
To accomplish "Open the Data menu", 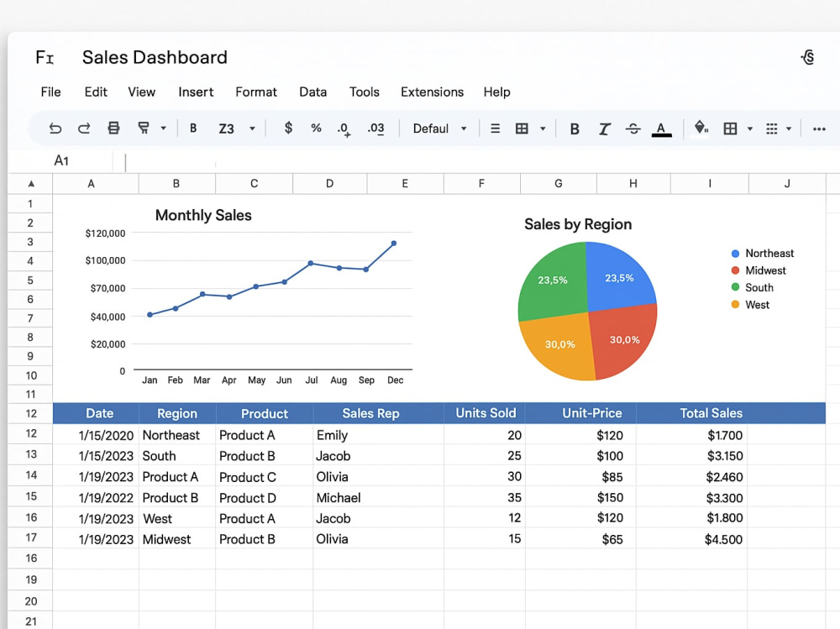I will pos(312,92).
